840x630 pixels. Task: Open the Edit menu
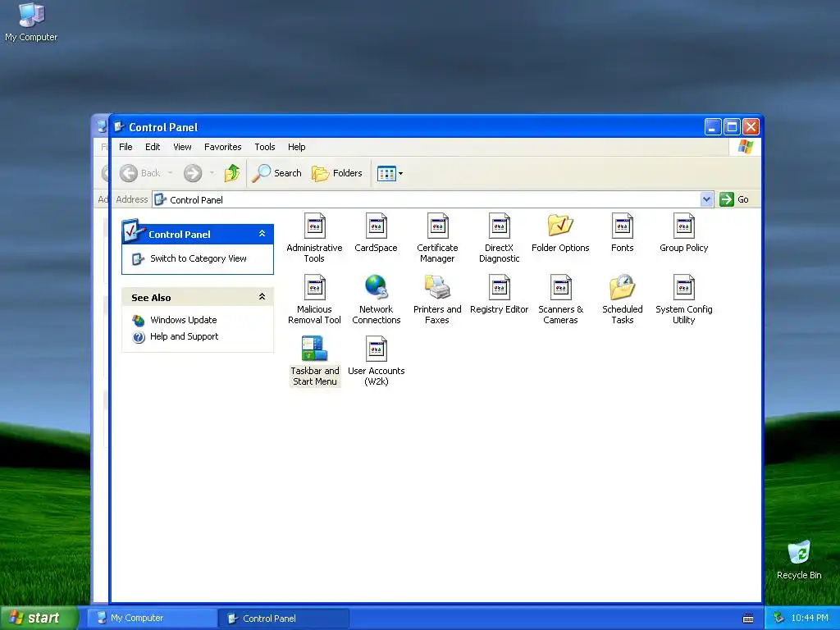(153, 147)
